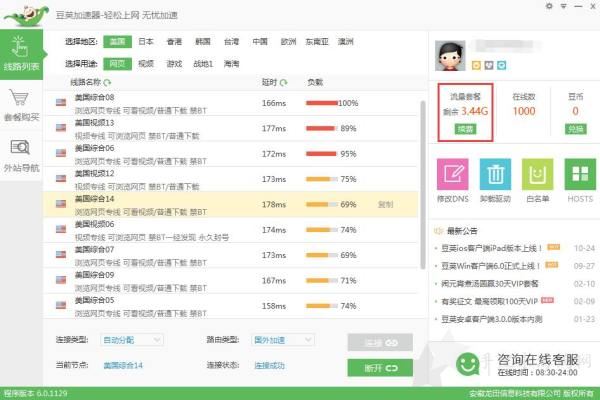This screenshot has height=400, width=600.
Task: Click the 美国综合14 current node link
Action: pos(123,365)
